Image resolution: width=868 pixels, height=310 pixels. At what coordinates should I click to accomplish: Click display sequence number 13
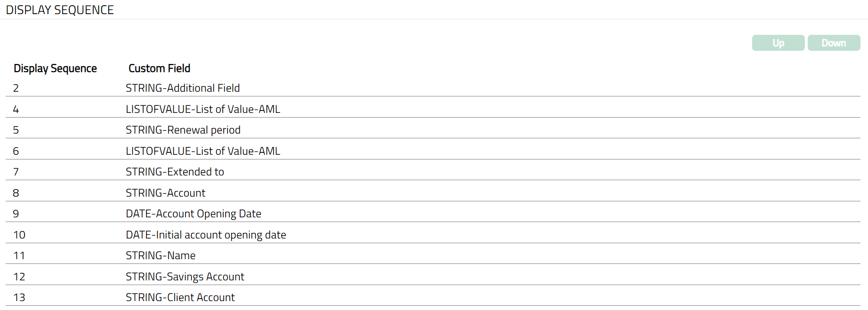[19, 297]
